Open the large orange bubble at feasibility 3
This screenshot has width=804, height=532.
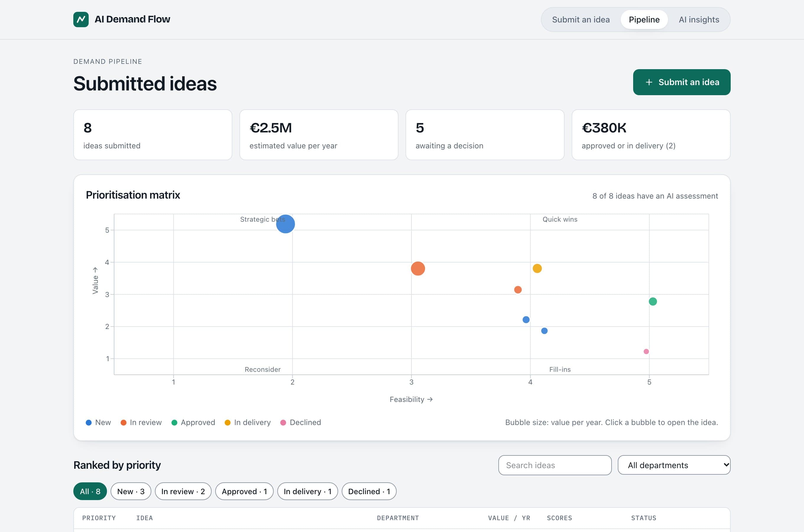[418, 268]
